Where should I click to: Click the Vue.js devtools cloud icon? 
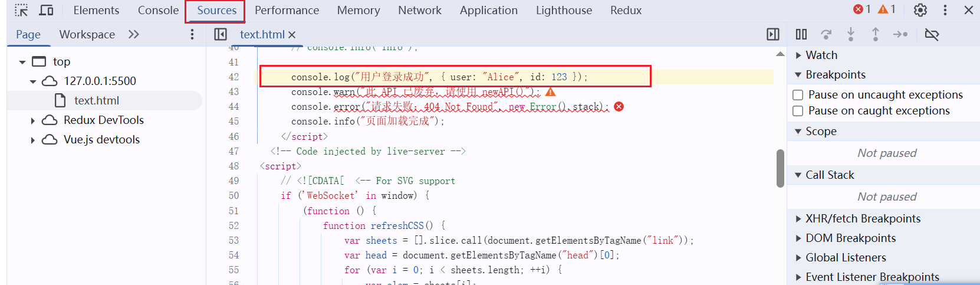(x=50, y=139)
